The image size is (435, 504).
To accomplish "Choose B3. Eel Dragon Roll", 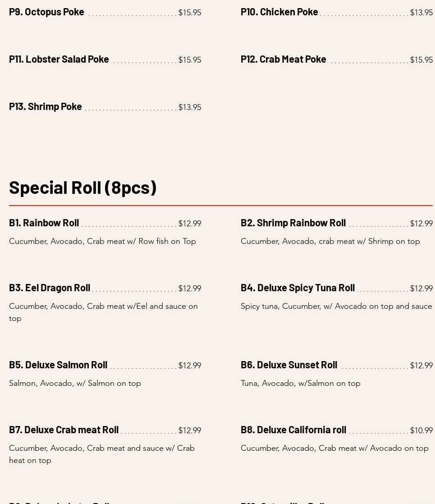I will [x=50, y=288].
